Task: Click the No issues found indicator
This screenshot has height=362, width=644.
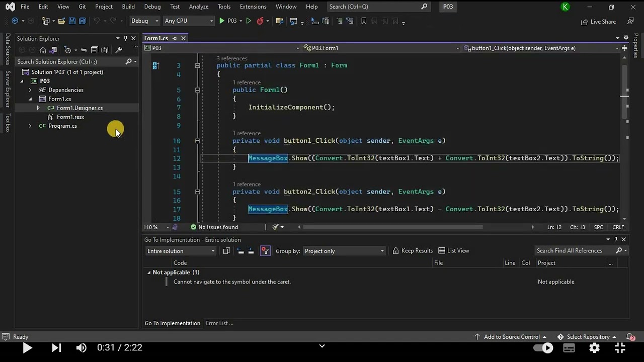Action: (x=214, y=227)
